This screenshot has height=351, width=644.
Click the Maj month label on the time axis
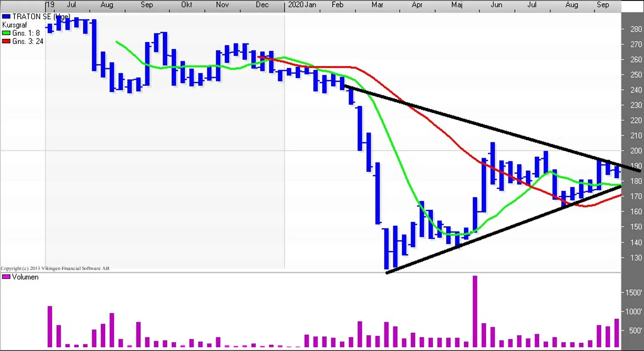[457, 5]
